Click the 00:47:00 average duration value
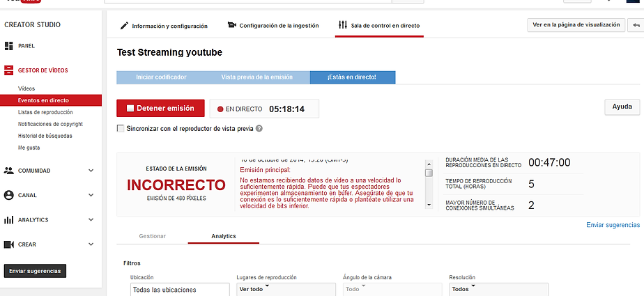Image resolution: width=644 pixels, height=296 pixels. pos(549,163)
